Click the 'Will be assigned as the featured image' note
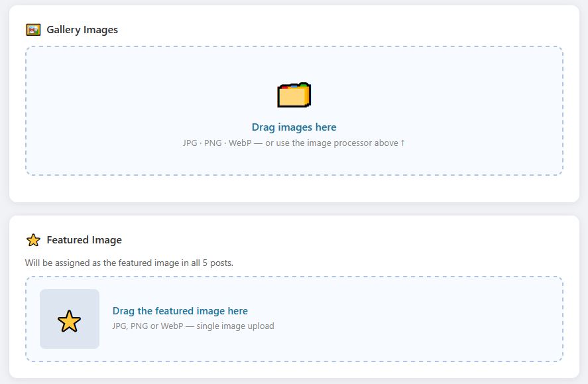This screenshot has width=588, height=384. [x=129, y=263]
